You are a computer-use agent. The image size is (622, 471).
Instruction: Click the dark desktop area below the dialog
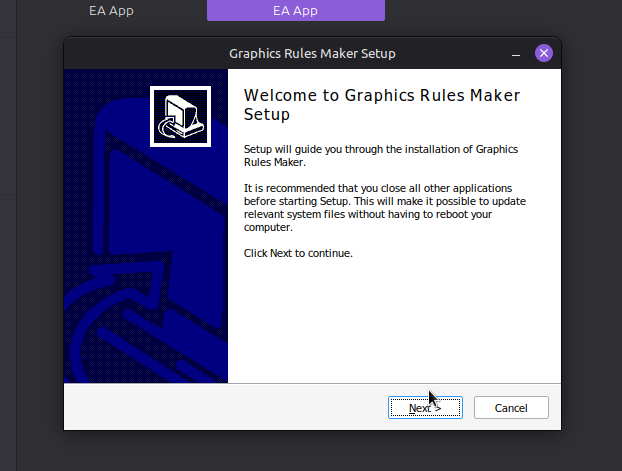pos(311,452)
